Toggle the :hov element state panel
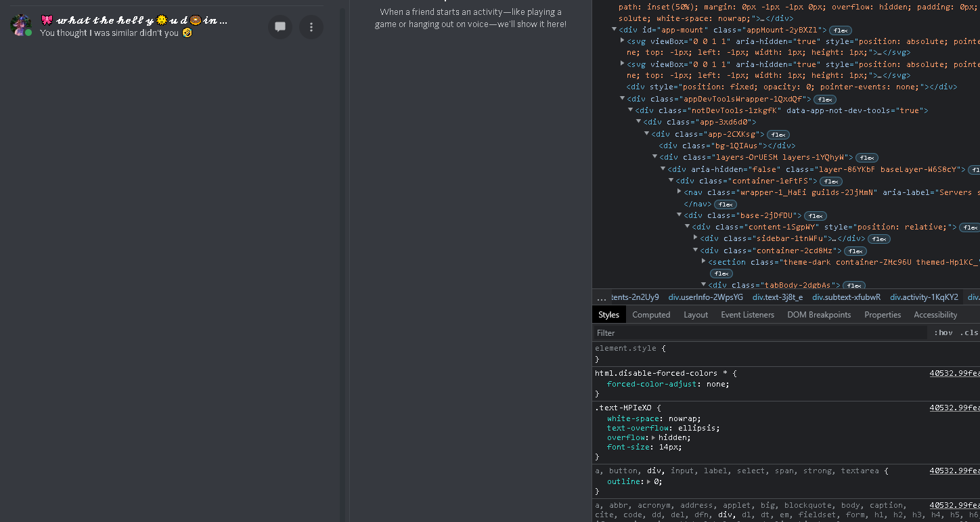The height and width of the screenshot is (522, 980). point(943,332)
